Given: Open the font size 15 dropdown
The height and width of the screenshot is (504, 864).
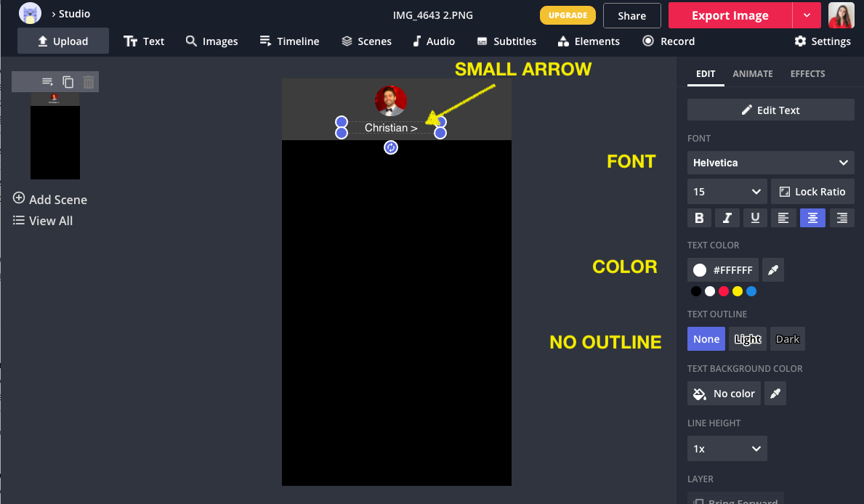Looking at the screenshot, I should [727, 192].
